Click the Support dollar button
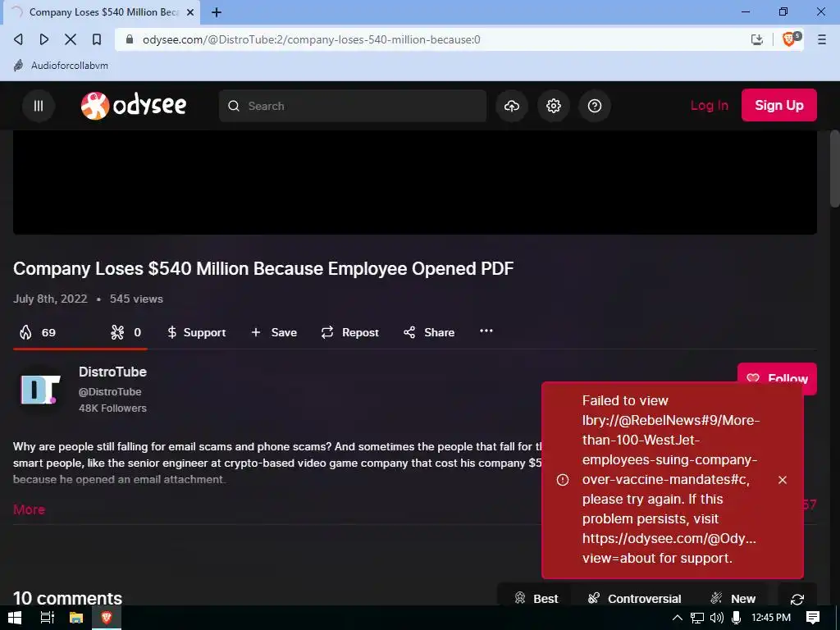This screenshot has width=840, height=630. coord(197,333)
